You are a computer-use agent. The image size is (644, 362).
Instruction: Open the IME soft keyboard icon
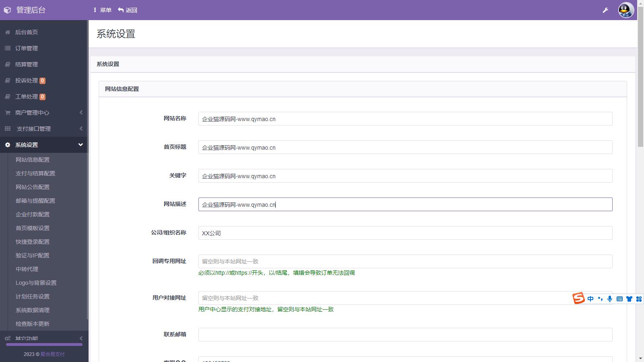[619, 299]
